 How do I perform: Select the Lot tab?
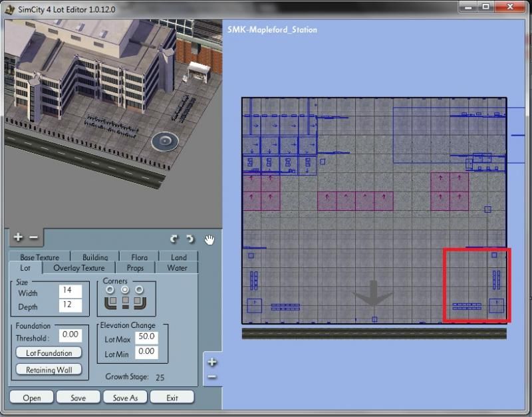point(25,268)
